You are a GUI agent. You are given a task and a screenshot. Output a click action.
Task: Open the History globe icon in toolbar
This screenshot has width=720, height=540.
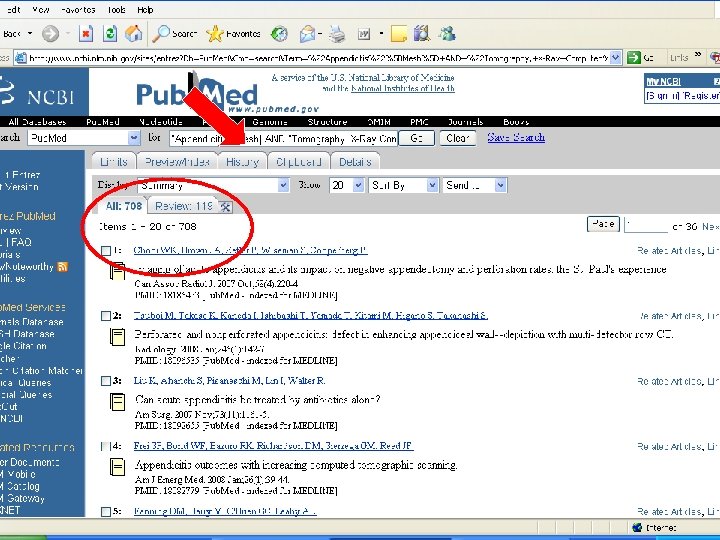pyautogui.click(x=279, y=34)
